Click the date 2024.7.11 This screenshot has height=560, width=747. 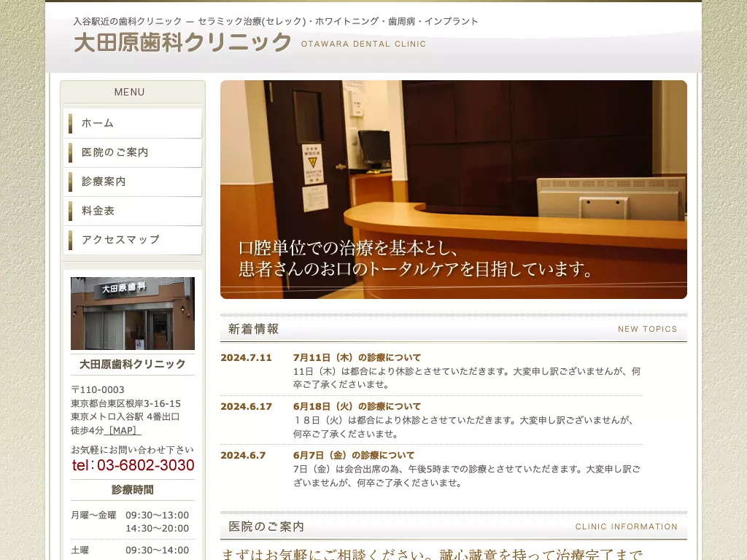point(247,357)
